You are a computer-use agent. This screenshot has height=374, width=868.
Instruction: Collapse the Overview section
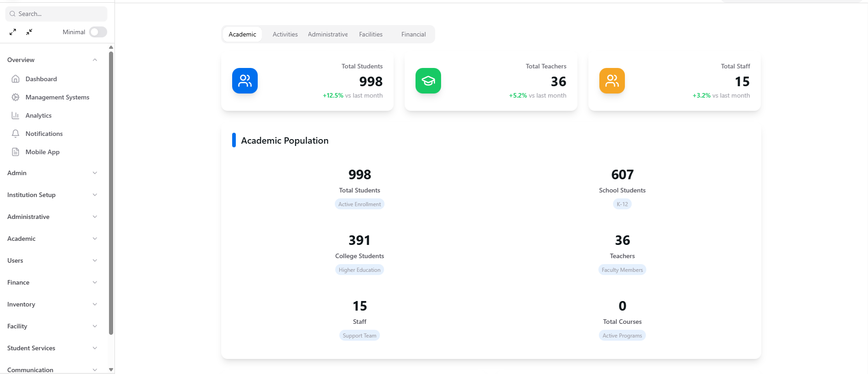(x=95, y=60)
